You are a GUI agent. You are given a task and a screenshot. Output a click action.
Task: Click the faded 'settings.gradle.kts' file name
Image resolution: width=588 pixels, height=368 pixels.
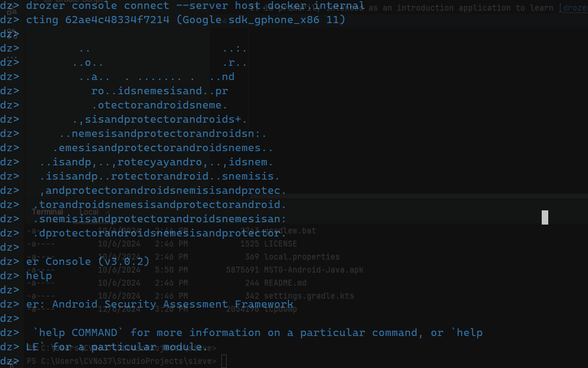pos(309,296)
